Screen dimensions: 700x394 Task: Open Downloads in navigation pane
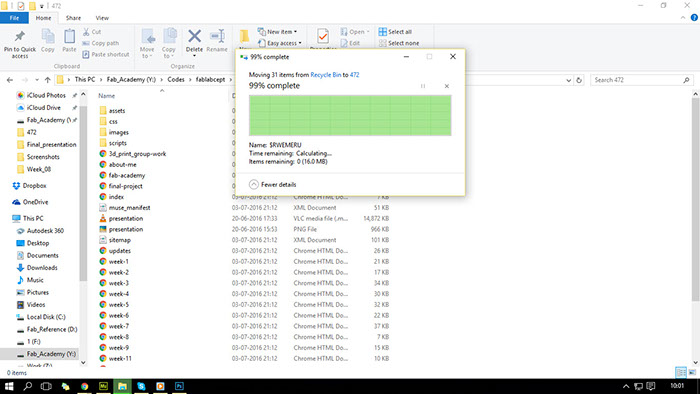pyautogui.click(x=42, y=268)
